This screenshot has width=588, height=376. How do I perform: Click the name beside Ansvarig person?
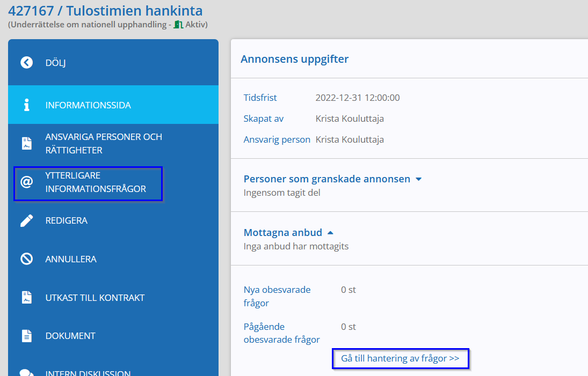350,139
